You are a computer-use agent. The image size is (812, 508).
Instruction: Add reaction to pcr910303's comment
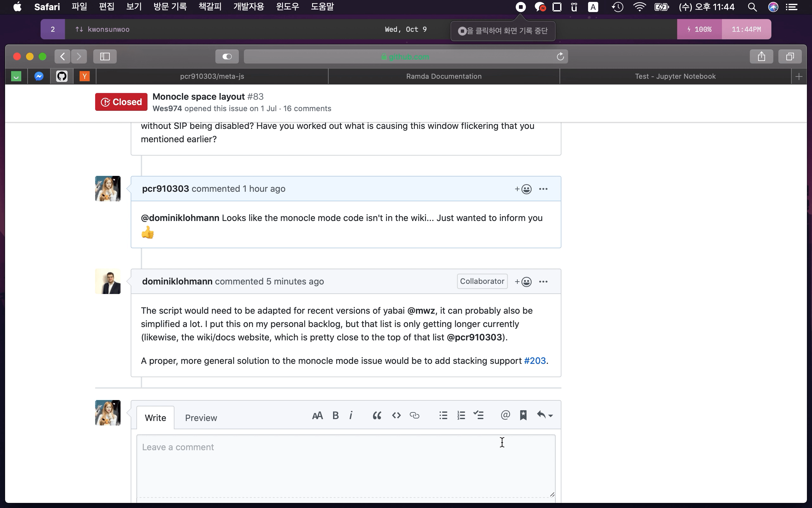pyautogui.click(x=523, y=189)
